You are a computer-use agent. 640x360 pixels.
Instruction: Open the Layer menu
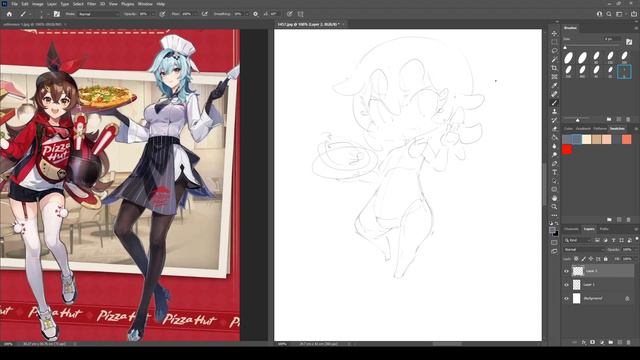[52, 4]
